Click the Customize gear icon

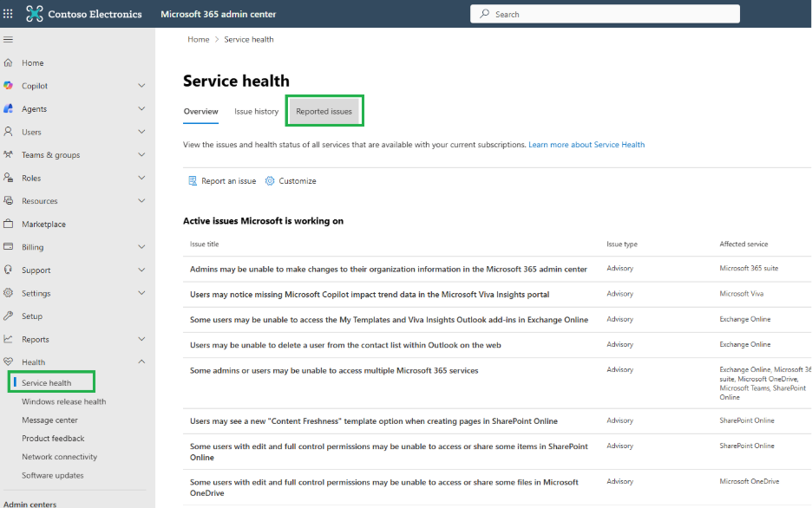click(x=270, y=180)
